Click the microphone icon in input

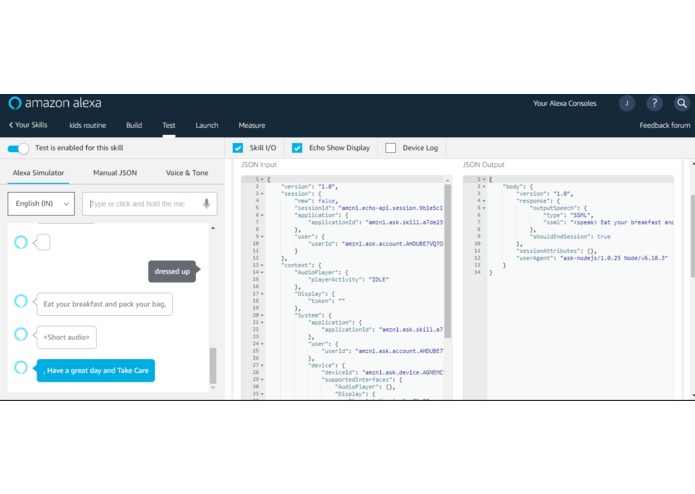coord(206,204)
